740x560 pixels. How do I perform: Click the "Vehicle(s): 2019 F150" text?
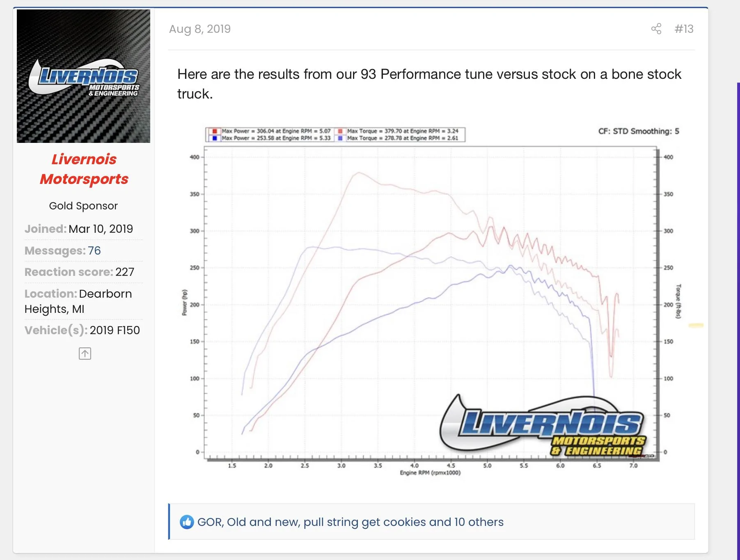[x=82, y=330]
